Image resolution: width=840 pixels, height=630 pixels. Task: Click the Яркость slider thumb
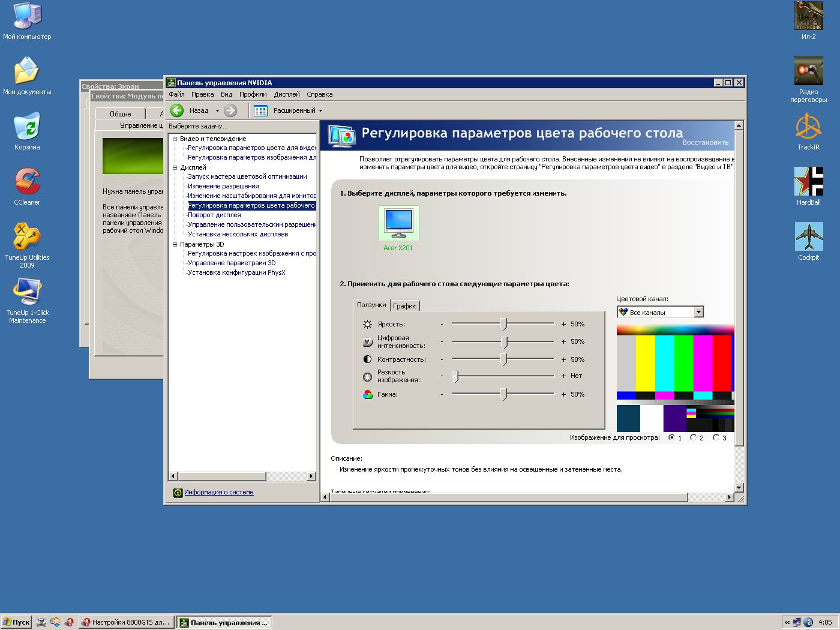click(504, 324)
